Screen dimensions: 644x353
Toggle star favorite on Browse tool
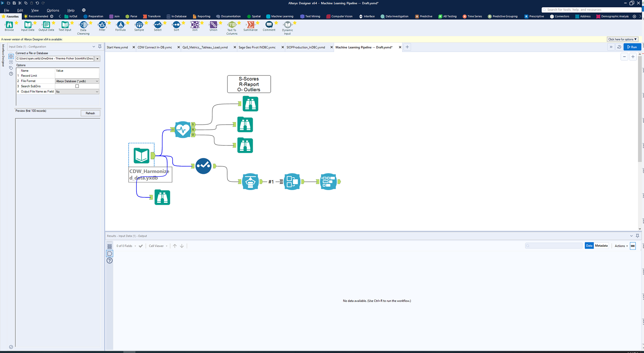pos(16,23)
